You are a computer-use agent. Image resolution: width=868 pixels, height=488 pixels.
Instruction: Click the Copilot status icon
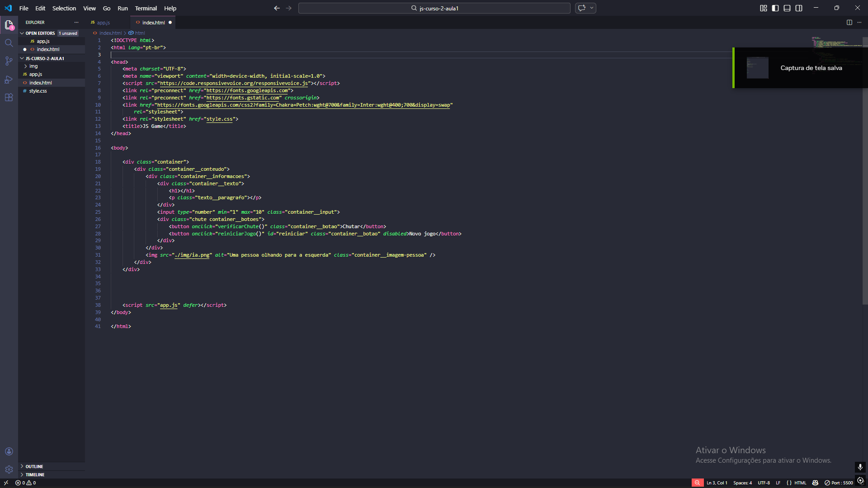coord(815,483)
